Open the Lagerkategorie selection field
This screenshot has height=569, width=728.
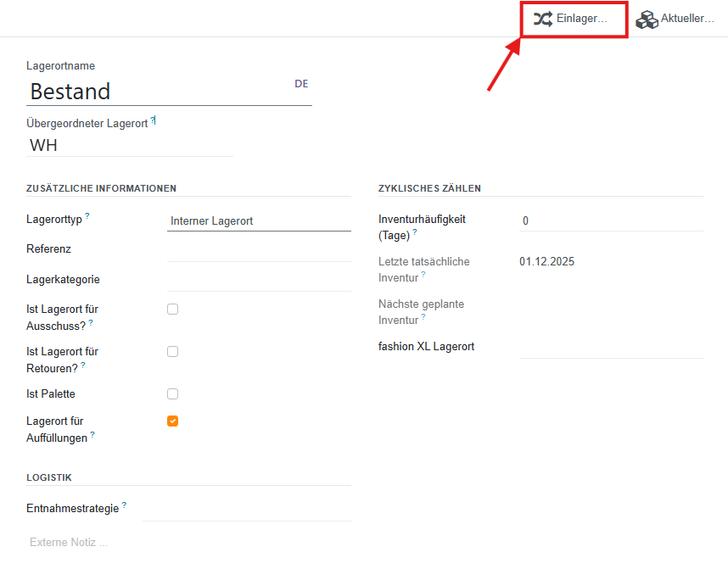[259, 279]
